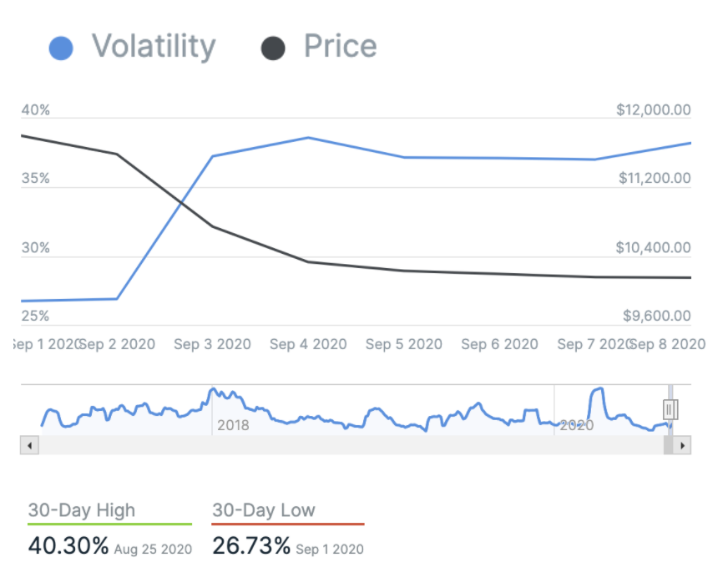Click the 40.30% high value
Viewport: 723px width, 588px height.
[x=68, y=547]
